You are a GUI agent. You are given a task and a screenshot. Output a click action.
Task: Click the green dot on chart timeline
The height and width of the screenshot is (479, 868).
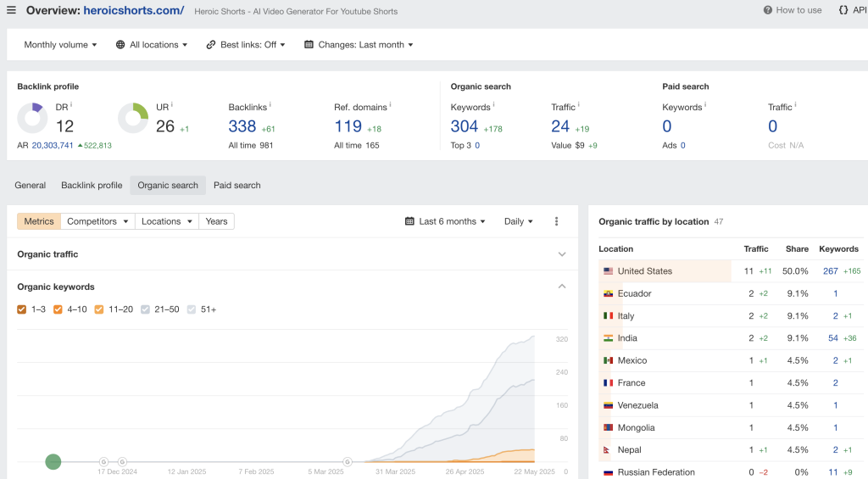pyautogui.click(x=53, y=462)
